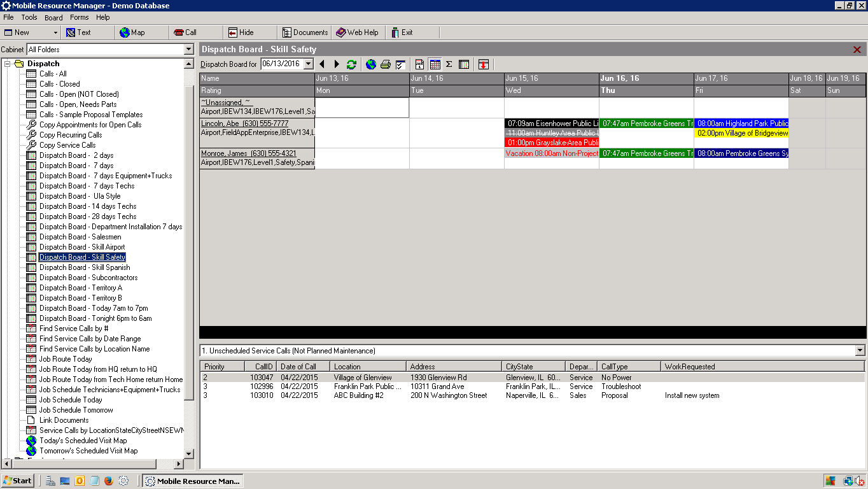Select call 103010 ABC Building #2 row

click(533, 395)
